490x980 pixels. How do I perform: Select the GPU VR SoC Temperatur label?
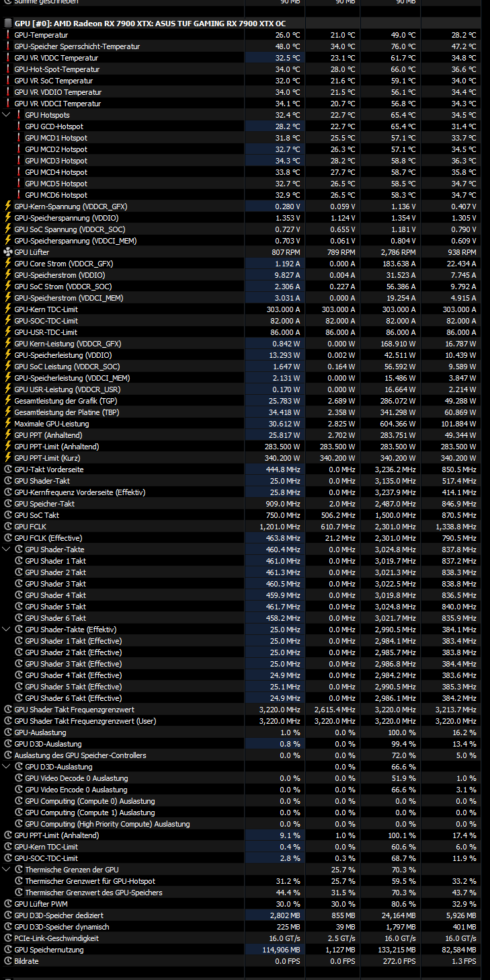(53, 80)
